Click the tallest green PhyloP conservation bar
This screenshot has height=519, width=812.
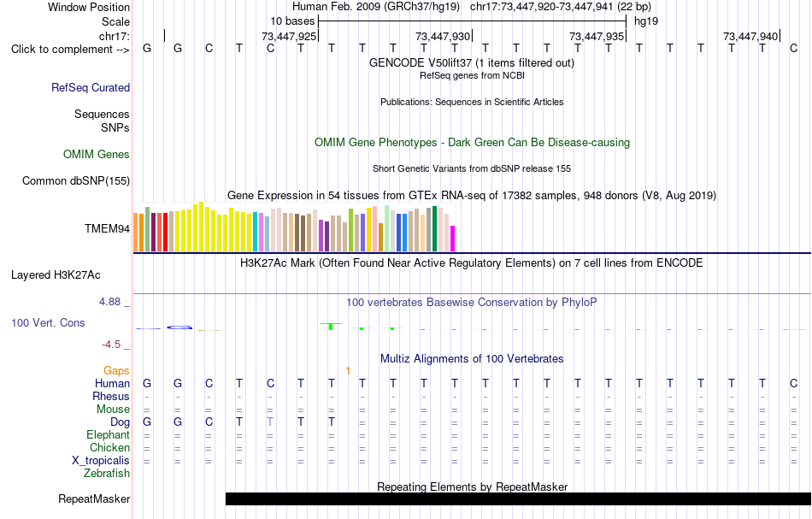[331, 327]
